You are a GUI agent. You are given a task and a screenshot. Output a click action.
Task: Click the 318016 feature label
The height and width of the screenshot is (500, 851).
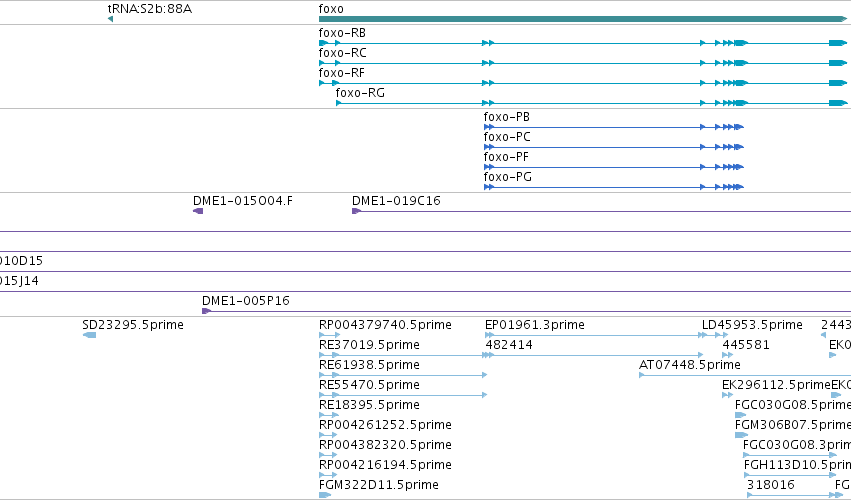pyautogui.click(x=771, y=485)
